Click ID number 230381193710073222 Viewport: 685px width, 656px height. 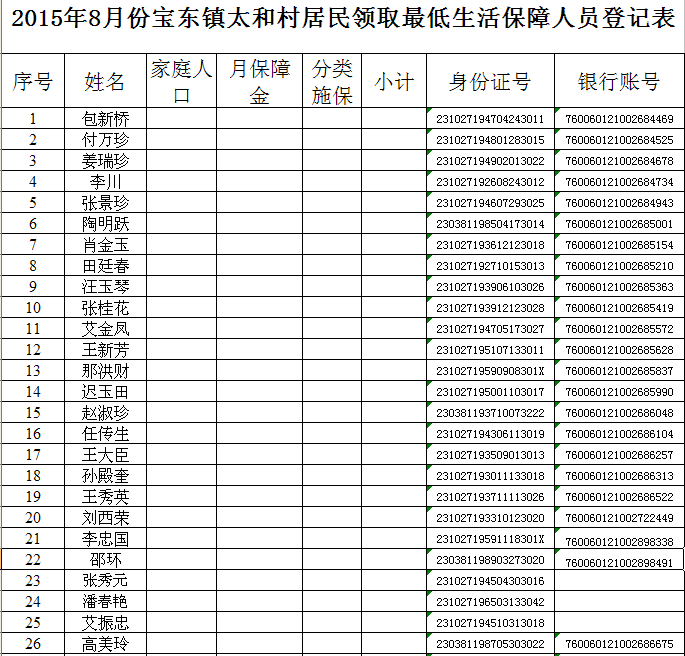tap(490, 413)
